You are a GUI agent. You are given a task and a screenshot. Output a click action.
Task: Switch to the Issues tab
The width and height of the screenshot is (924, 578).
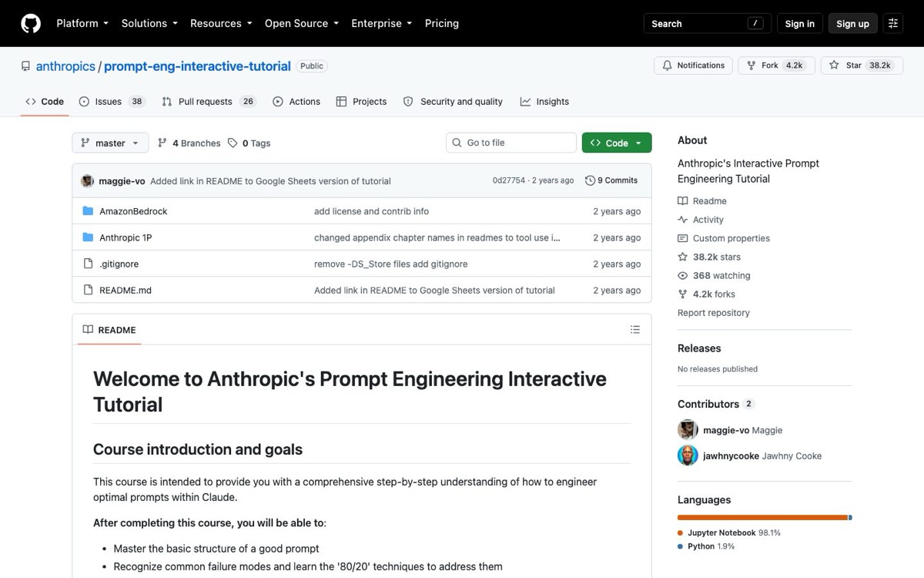pos(112,102)
